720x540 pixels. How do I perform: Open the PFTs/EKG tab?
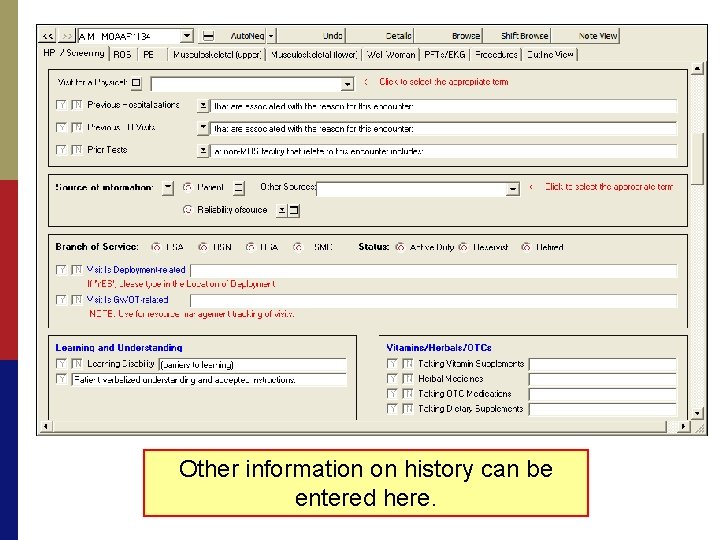click(444, 55)
